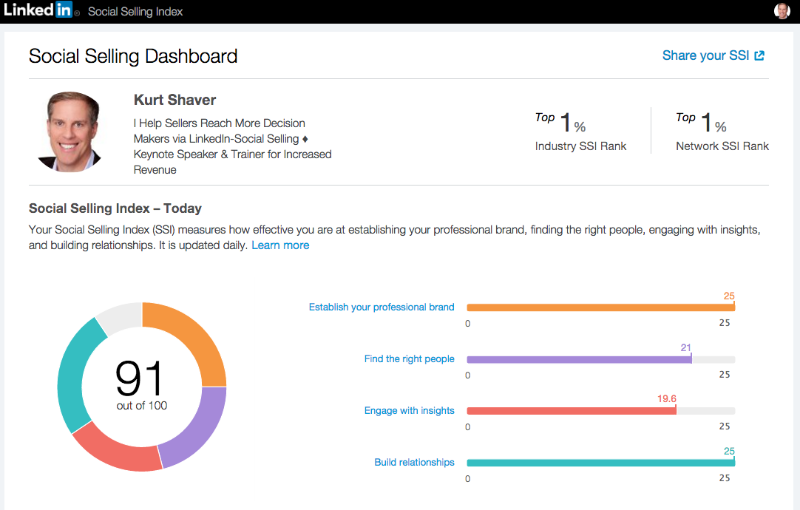800x510 pixels.
Task: Click the teal 25 score value
Action: [729, 451]
